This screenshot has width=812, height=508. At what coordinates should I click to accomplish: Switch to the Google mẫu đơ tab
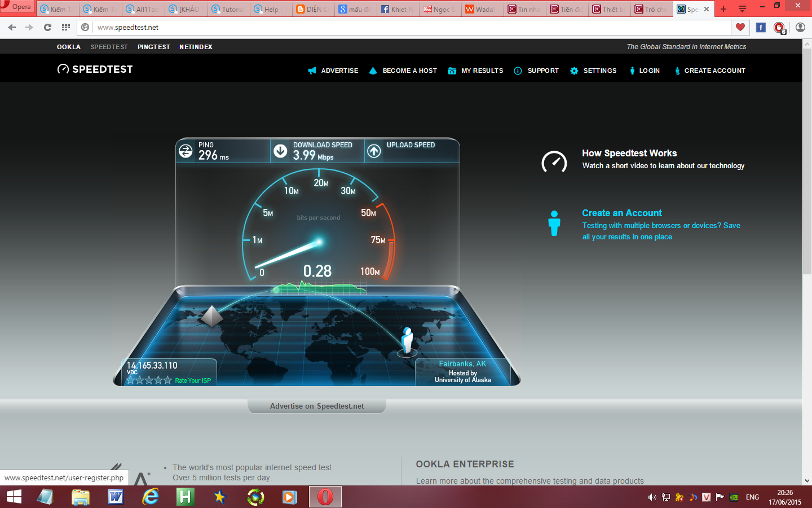pyautogui.click(x=356, y=9)
